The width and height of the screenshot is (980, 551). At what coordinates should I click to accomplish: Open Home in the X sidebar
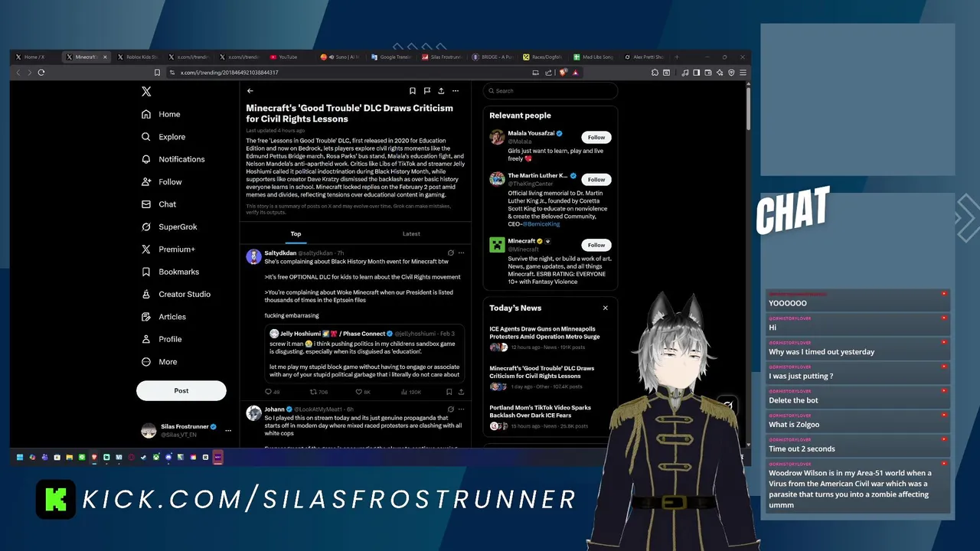pyautogui.click(x=161, y=114)
